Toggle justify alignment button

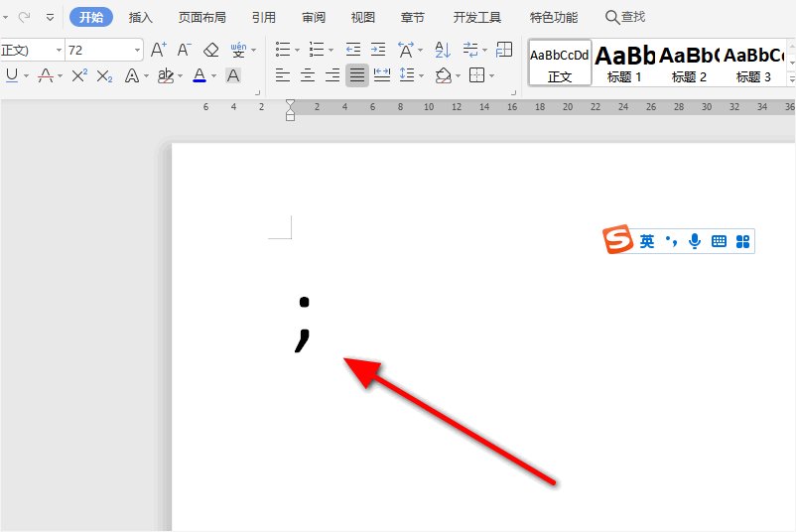[357, 75]
